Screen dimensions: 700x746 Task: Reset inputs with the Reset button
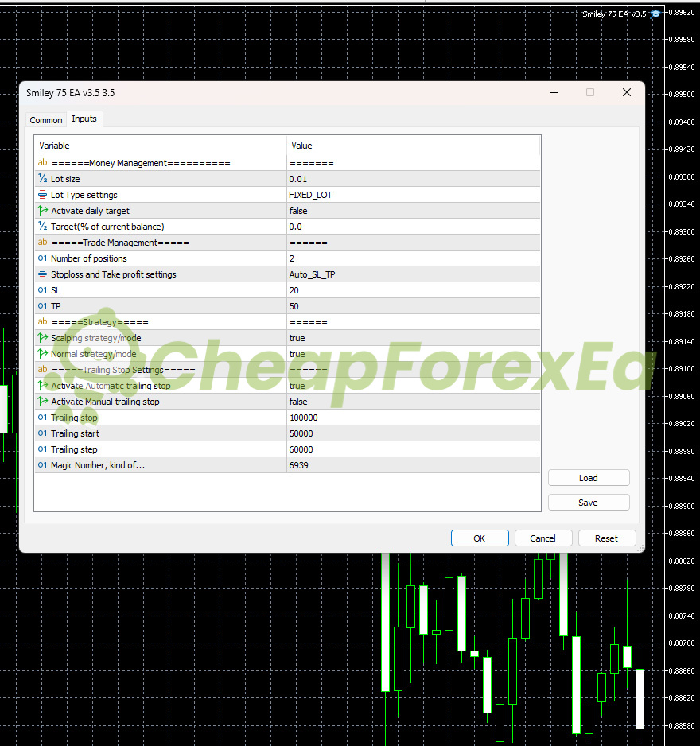click(607, 538)
